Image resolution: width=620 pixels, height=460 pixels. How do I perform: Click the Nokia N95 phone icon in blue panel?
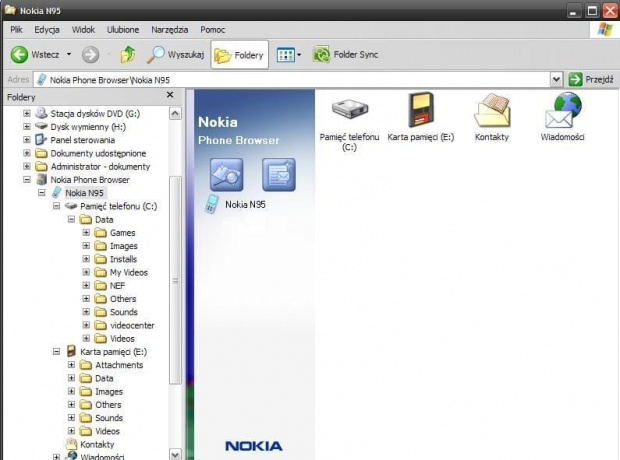click(x=212, y=204)
